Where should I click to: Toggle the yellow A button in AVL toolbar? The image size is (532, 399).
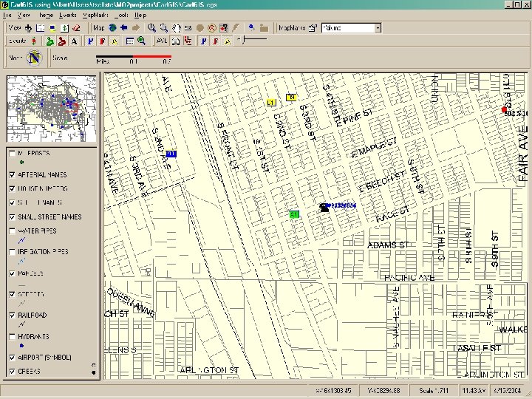point(228,41)
